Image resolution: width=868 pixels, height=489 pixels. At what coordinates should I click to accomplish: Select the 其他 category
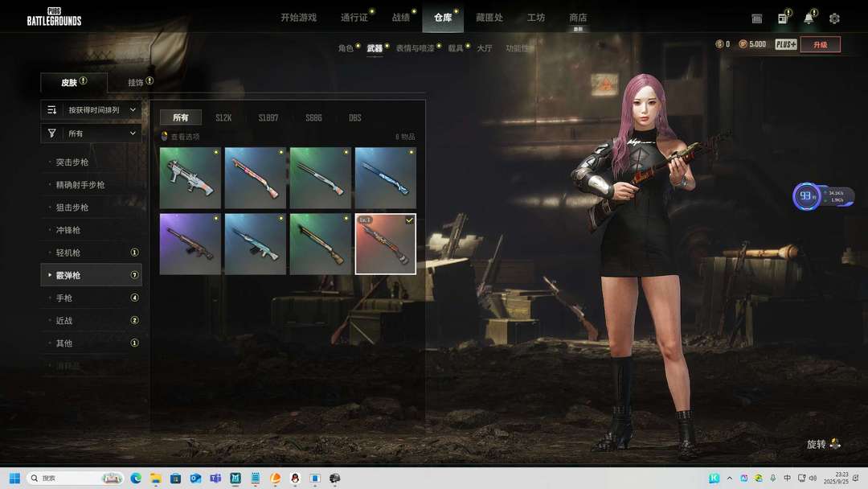point(92,343)
